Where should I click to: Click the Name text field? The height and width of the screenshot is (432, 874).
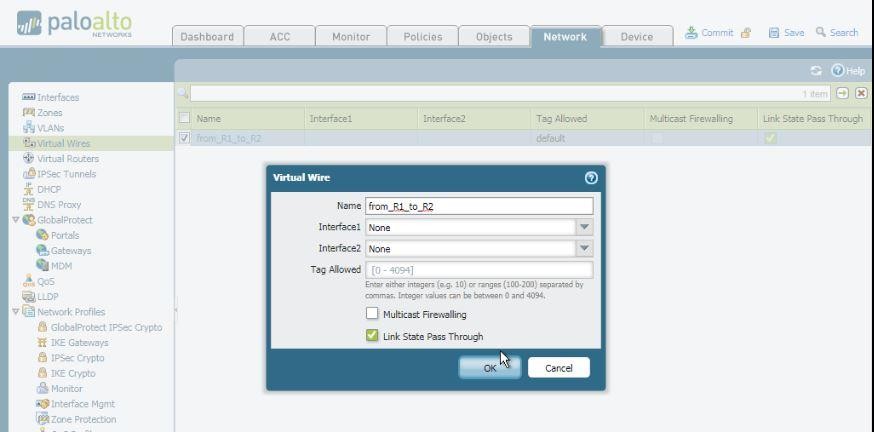pyautogui.click(x=479, y=206)
